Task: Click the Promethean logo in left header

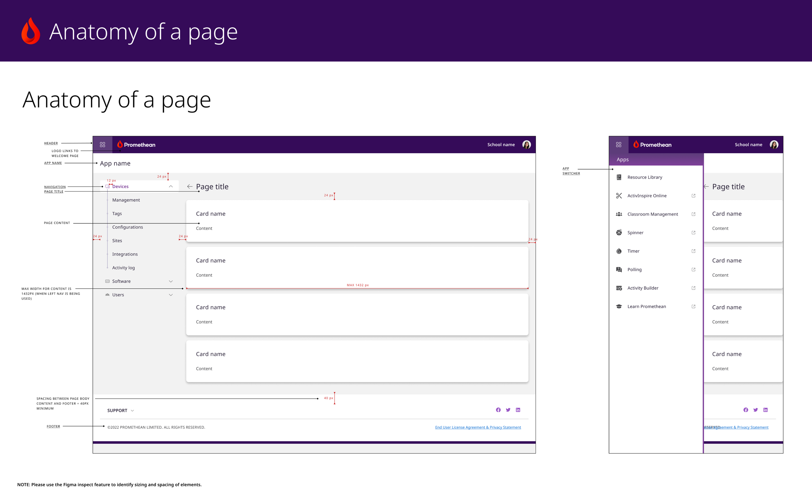Action: tap(136, 145)
